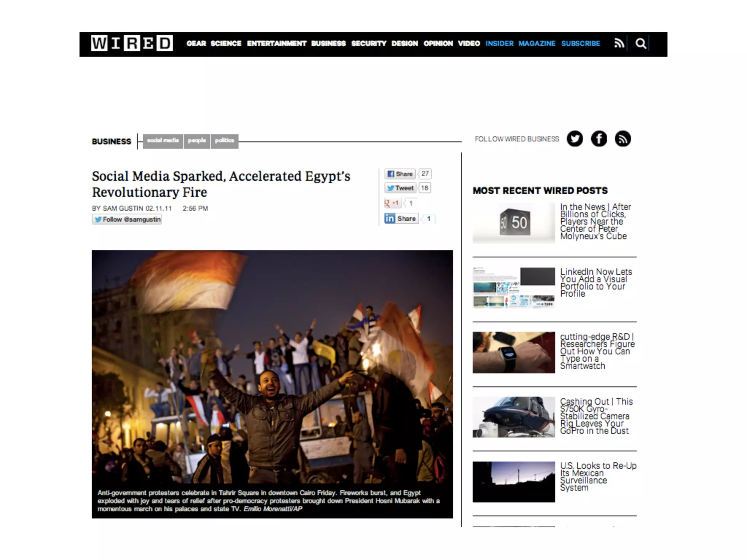This screenshot has width=747, height=560.
Task: Open the Magazine nav link
Action: pyautogui.click(x=537, y=43)
